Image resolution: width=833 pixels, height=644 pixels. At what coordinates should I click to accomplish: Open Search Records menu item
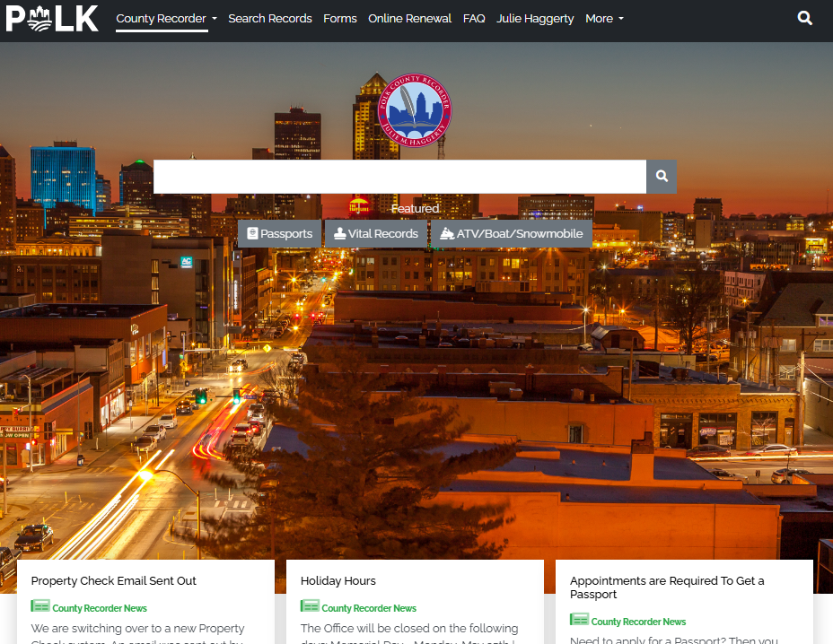coord(270,19)
